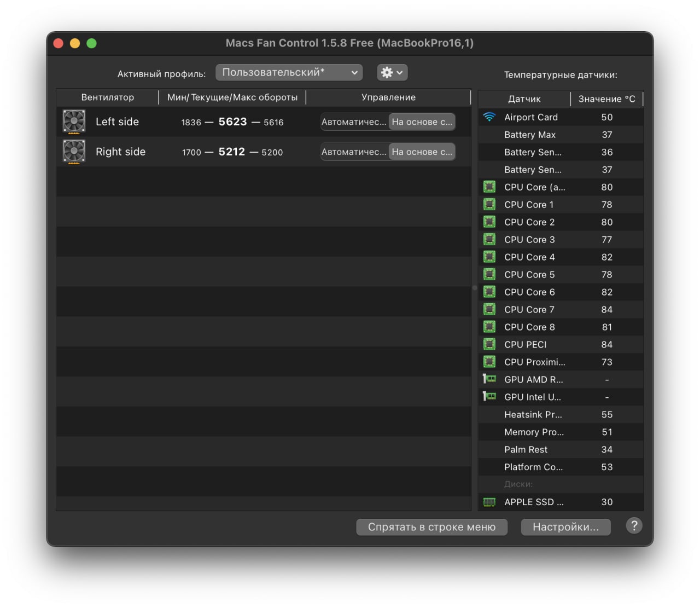Set Right side fan to На основе с...

point(422,152)
